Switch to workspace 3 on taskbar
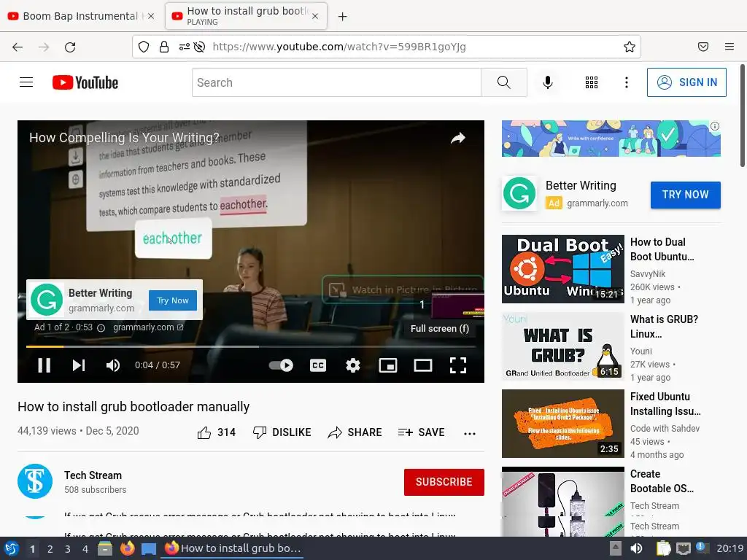Viewport: 747px width, 560px height. point(68,549)
